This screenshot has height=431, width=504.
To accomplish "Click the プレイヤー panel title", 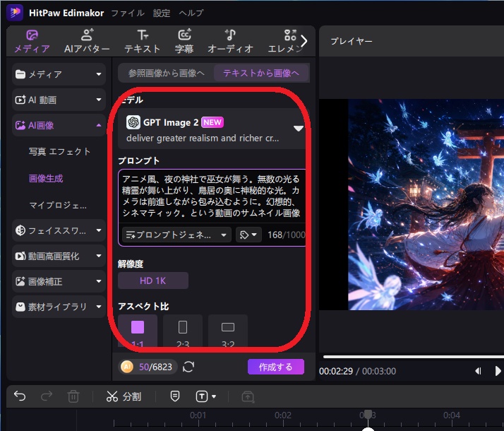I will tap(352, 41).
